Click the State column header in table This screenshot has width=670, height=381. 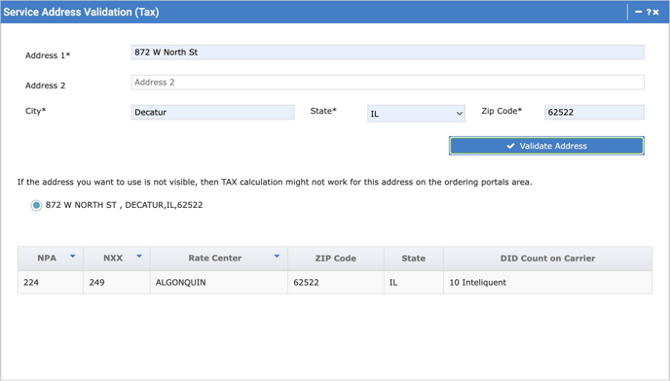[413, 258]
